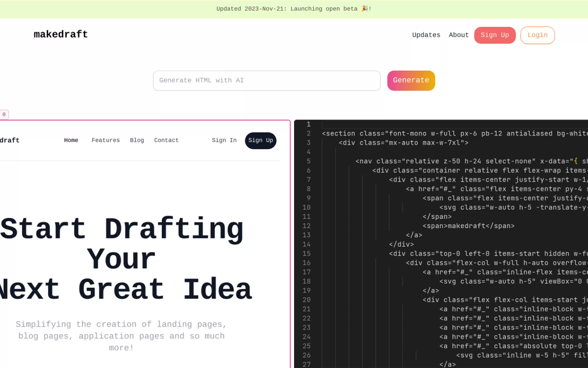Image resolution: width=588 pixels, height=368 pixels.
Task: Click the 'mx-auto max-w-7xl' div code line
Action: point(403,143)
